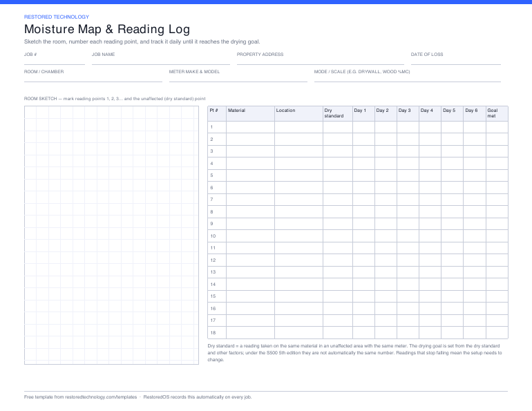Click the Date of Loss field
Image resolution: width=532 pixels, height=411 pixels.
pyautogui.click(x=456, y=61)
